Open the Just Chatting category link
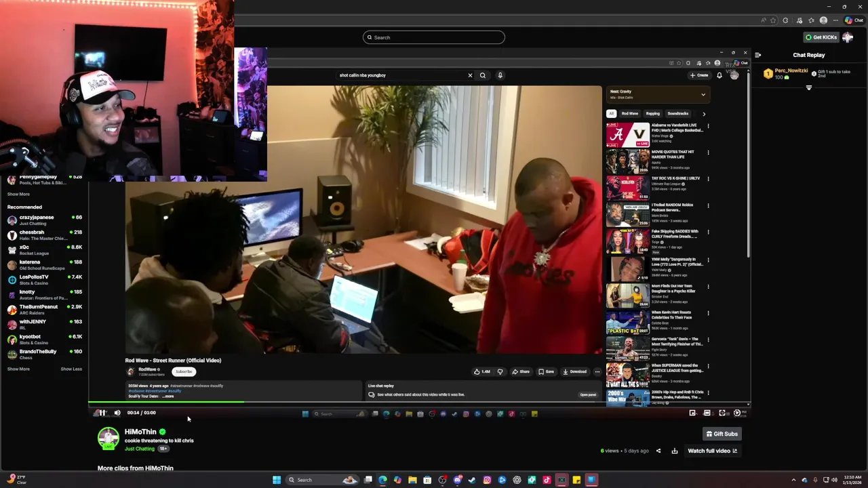The width and height of the screenshot is (868, 488). 140,449
